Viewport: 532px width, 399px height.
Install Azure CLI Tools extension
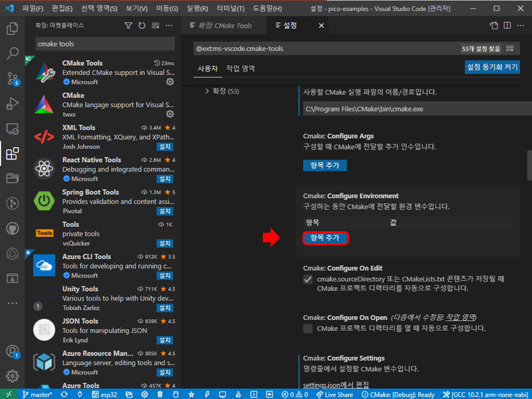[x=165, y=276]
